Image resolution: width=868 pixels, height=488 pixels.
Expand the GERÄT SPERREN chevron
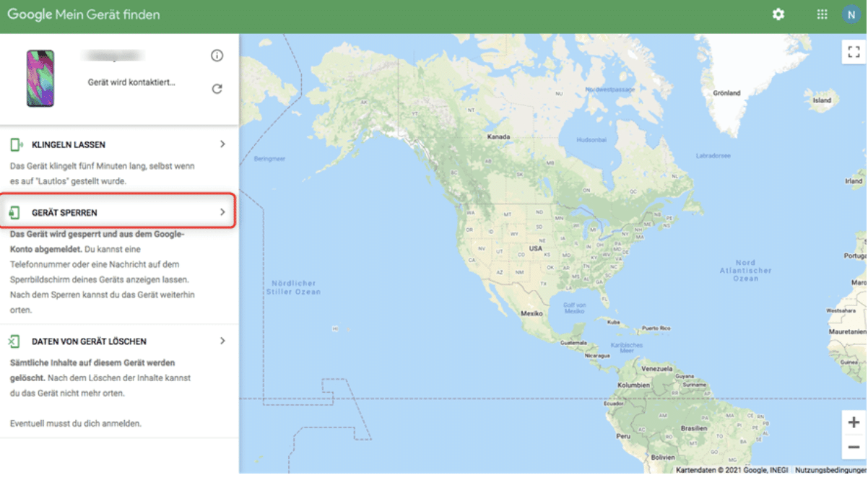click(222, 212)
